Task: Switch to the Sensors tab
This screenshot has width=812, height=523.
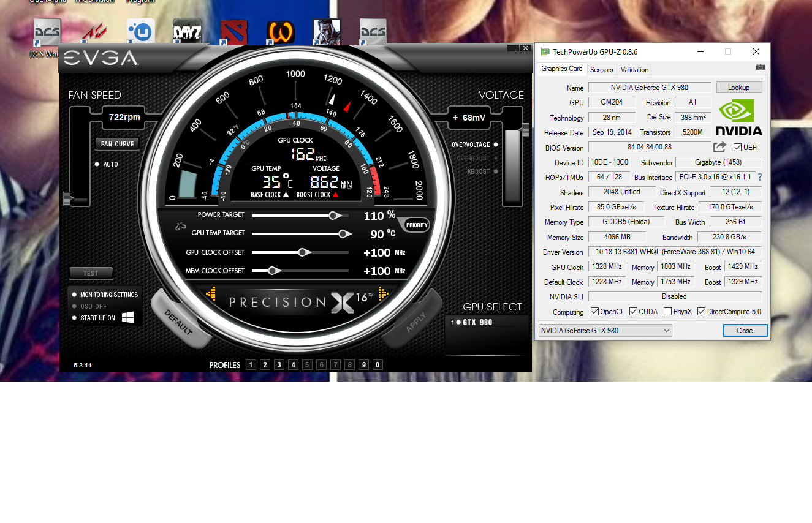Action: pyautogui.click(x=602, y=70)
